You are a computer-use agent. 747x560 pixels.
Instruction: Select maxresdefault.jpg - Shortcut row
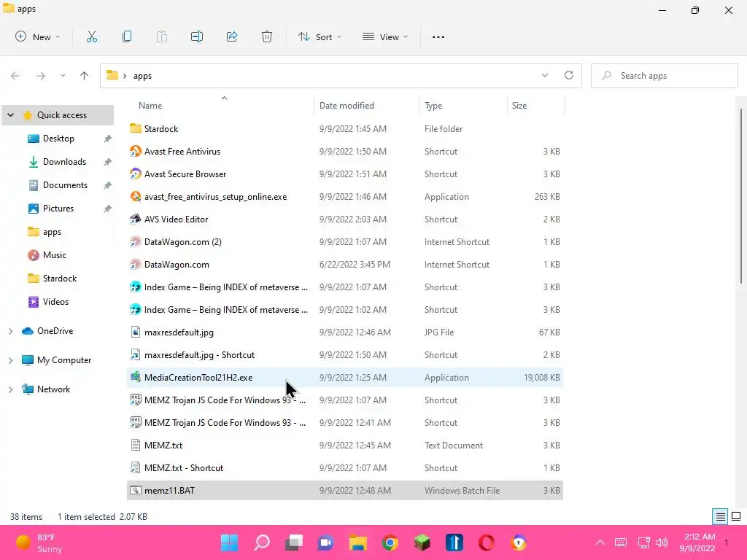pos(345,355)
